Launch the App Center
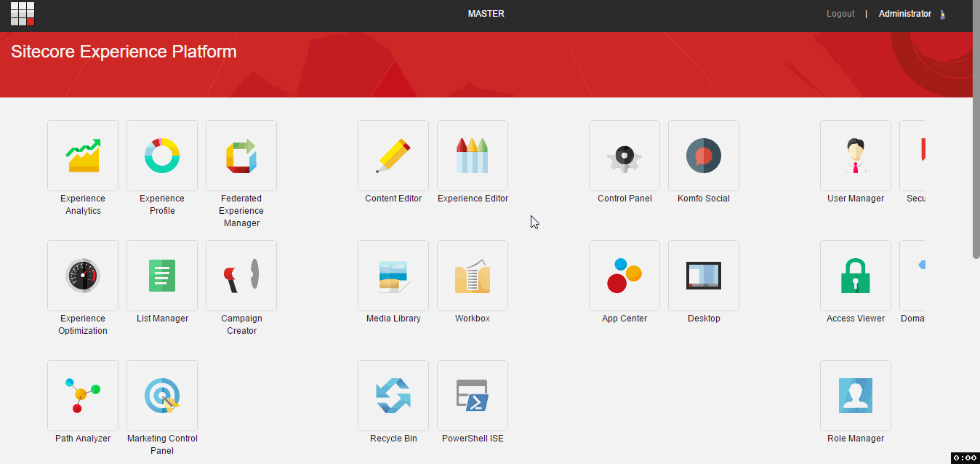 624,275
